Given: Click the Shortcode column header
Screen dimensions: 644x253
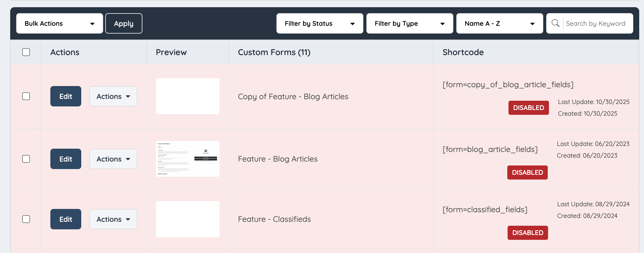Looking at the screenshot, I should click(x=463, y=52).
